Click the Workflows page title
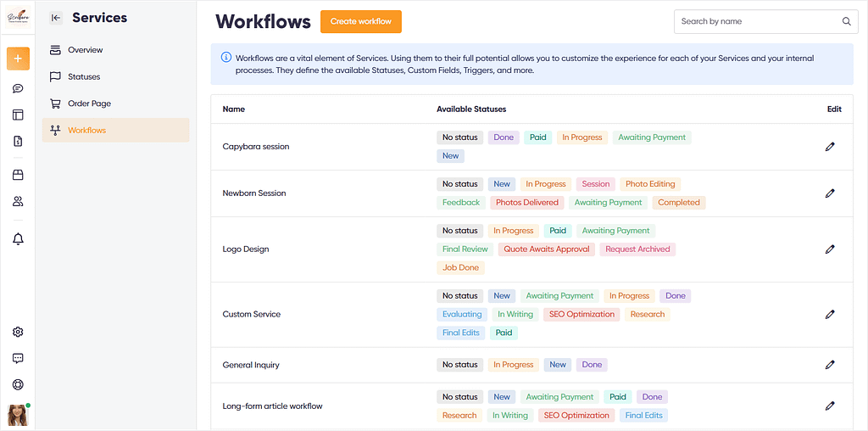868x431 pixels. coord(263,21)
